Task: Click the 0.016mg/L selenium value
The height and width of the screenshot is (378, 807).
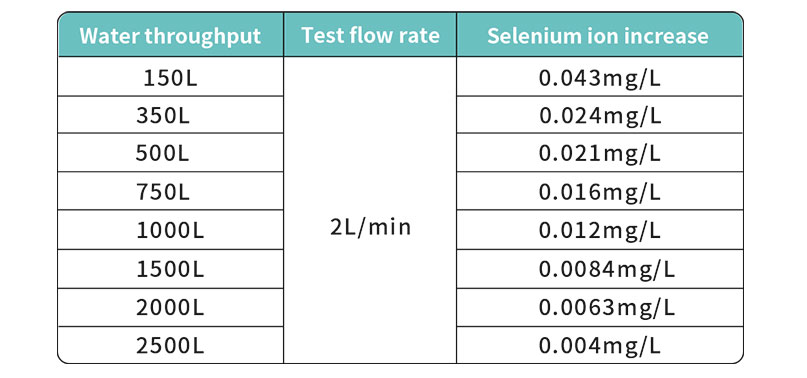Action: [600, 192]
